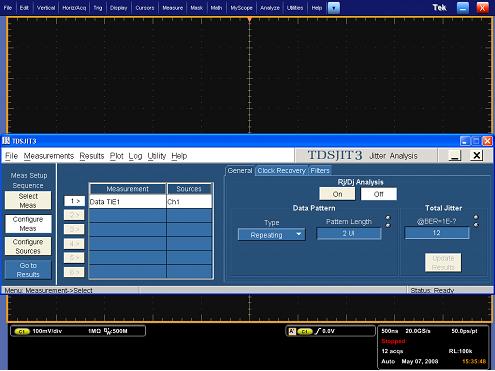Open the Data Pattern Type dropdown

tap(271, 235)
